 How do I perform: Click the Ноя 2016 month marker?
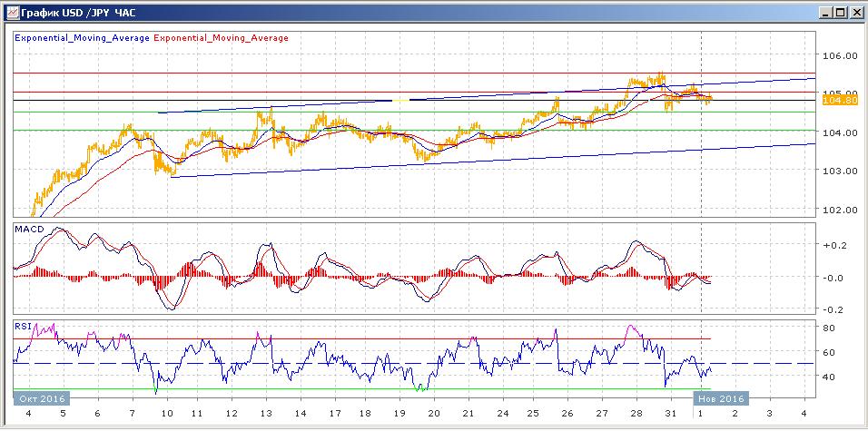[x=721, y=398]
